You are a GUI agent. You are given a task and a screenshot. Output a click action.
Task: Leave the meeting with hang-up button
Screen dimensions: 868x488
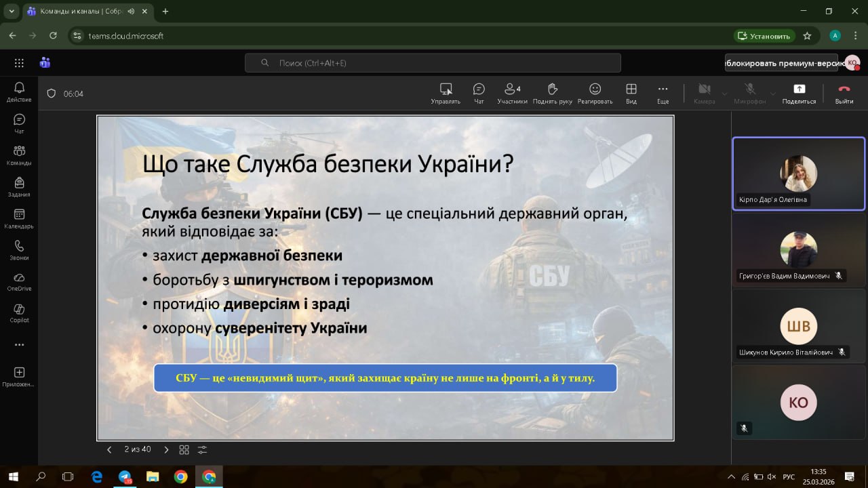(x=844, y=93)
